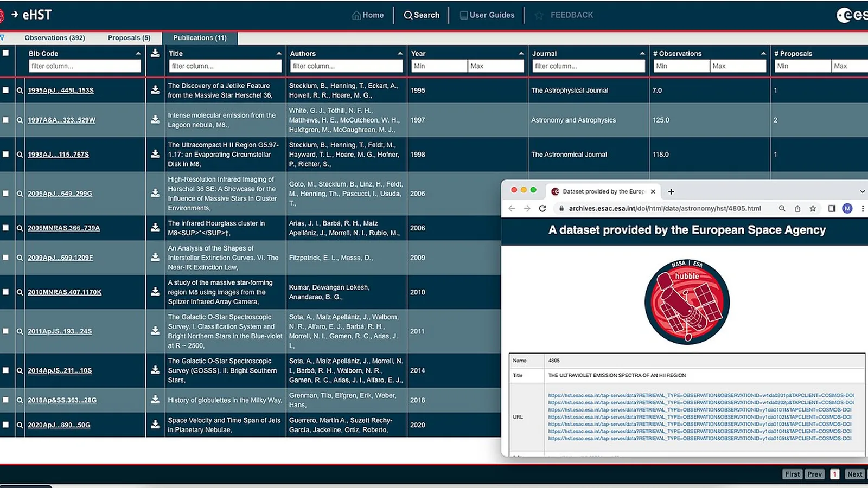Sort table by Title column arrow

(279, 54)
